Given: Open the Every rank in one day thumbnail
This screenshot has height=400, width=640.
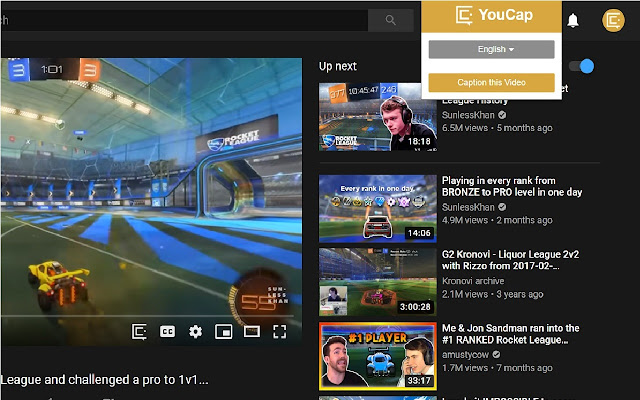Looking at the screenshot, I should [x=378, y=209].
